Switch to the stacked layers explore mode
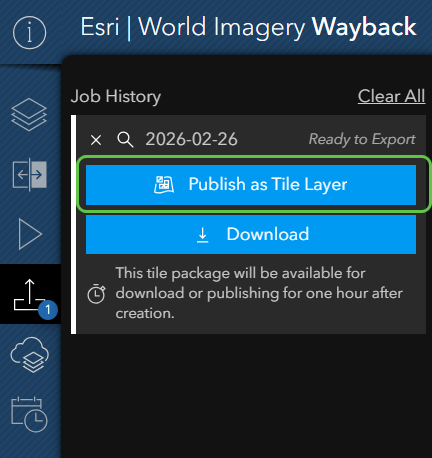 click(29, 114)
